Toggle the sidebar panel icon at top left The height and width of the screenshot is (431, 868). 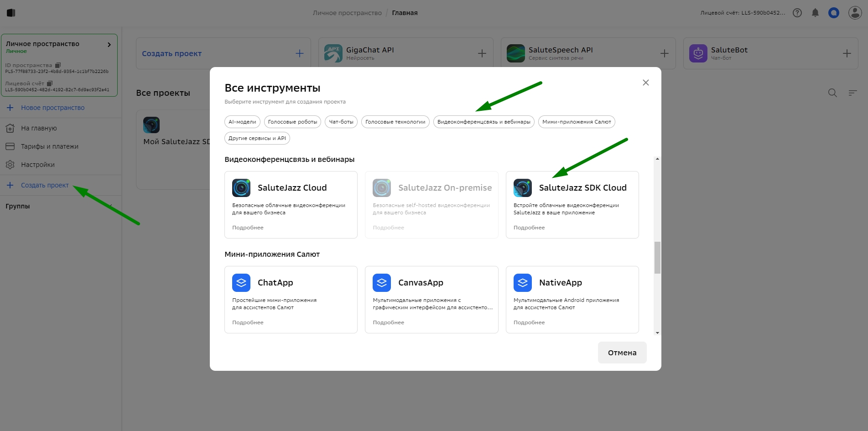pos(11,13)
